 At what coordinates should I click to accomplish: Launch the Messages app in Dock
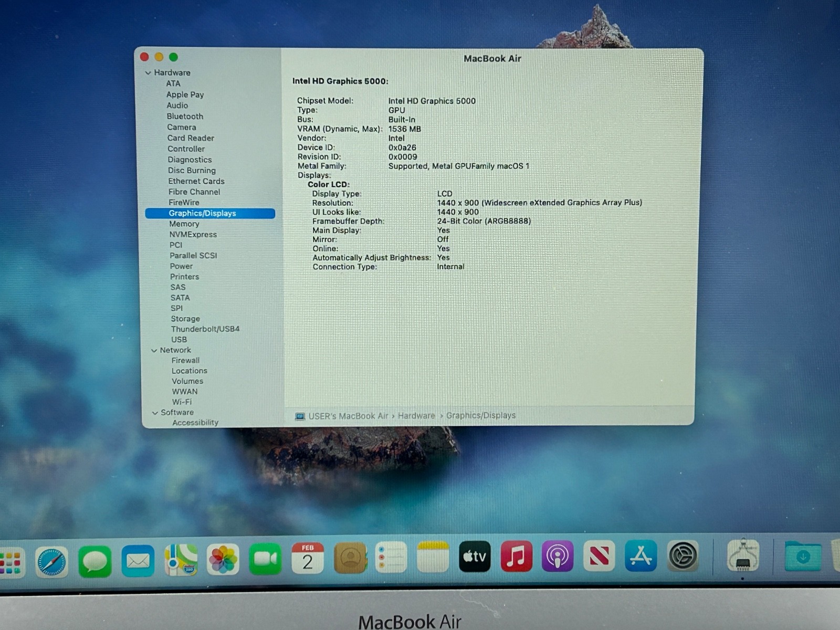click(95, 561)
